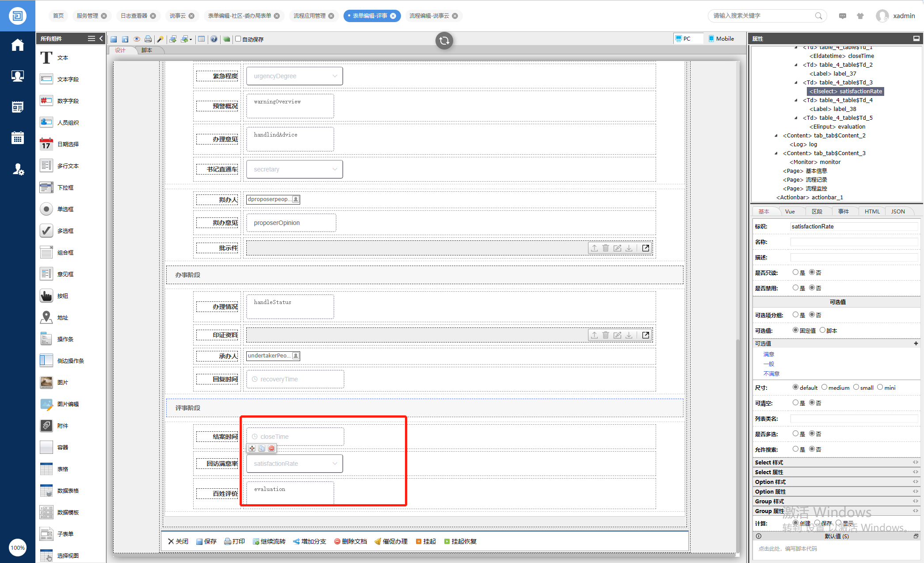This screenshot has width=924, height=563.
Task: Click the circular refresh button
Action: pyautogui.click(x=444, y=41)
